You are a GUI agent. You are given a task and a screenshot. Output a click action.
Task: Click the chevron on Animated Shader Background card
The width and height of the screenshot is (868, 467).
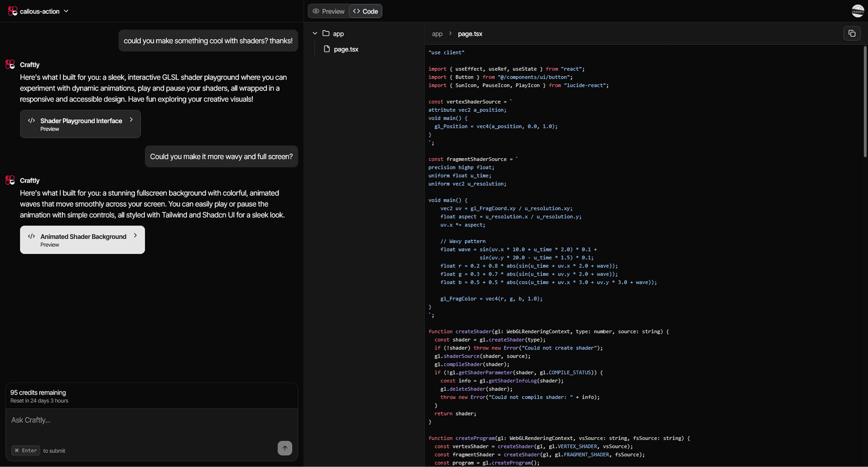click(135, 236)
